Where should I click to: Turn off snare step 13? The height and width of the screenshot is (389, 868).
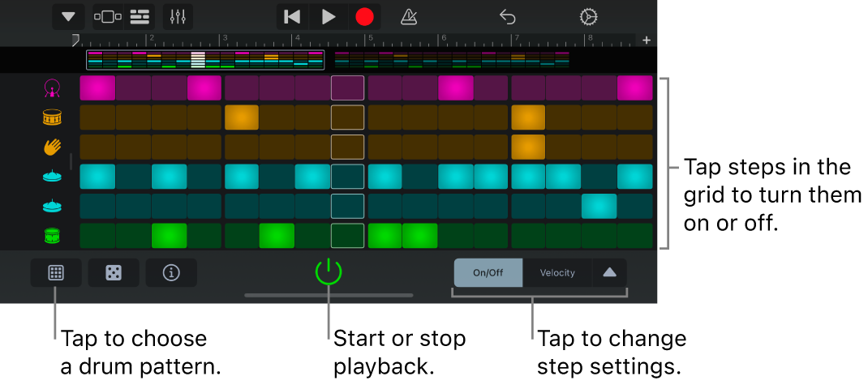click(528, 118)
